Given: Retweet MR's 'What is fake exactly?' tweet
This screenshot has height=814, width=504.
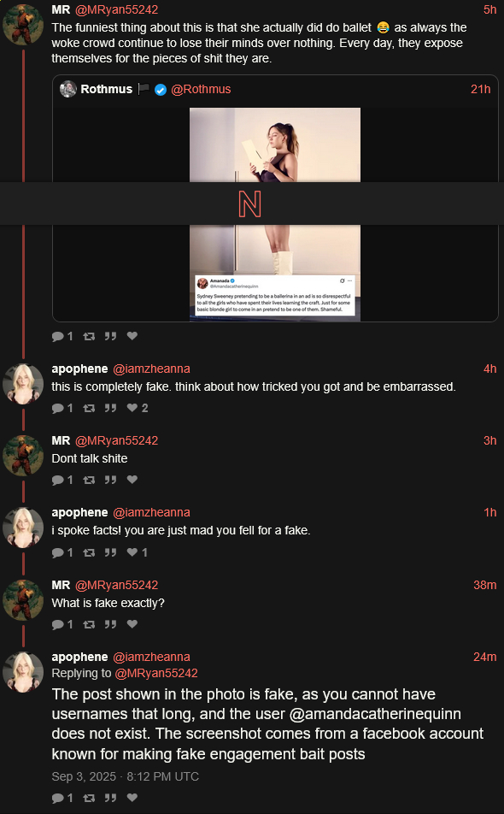Looking at the screenshot, I should pos(89,624).
